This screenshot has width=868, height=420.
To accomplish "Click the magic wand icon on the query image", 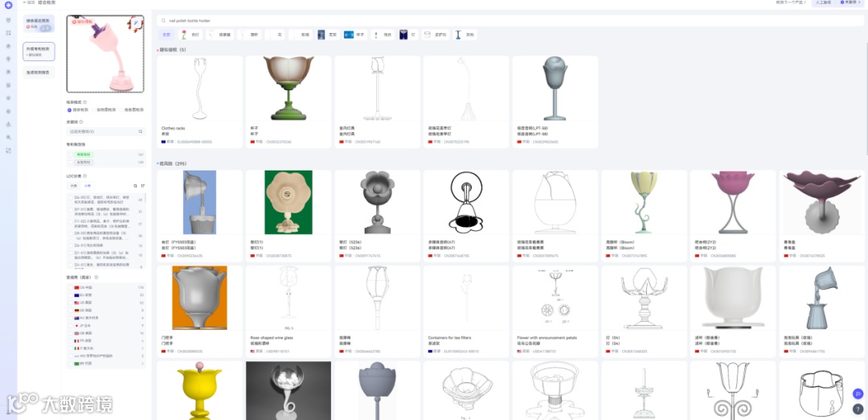I will coord(136,23).
